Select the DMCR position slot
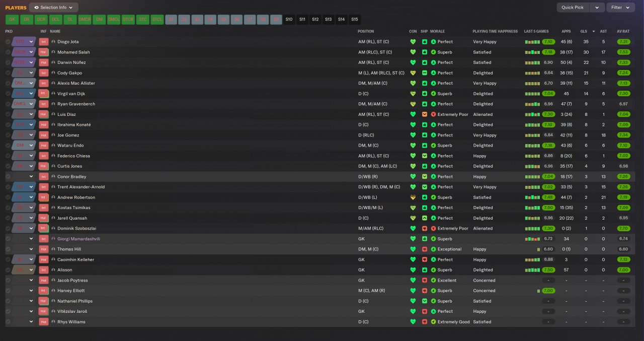Viewport: 644px width, 341px height. coord(85,20)
